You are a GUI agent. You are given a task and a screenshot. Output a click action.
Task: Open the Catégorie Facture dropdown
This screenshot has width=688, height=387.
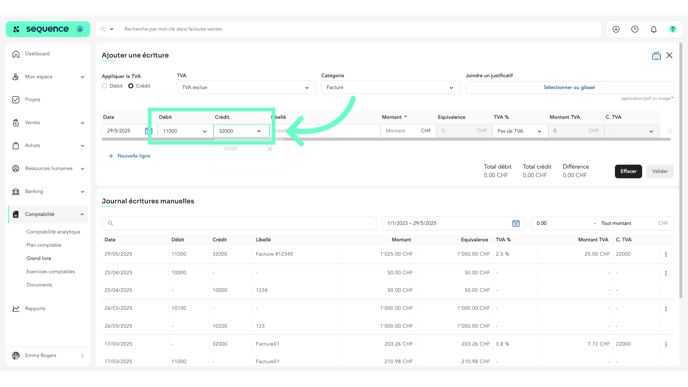[390, 87]
